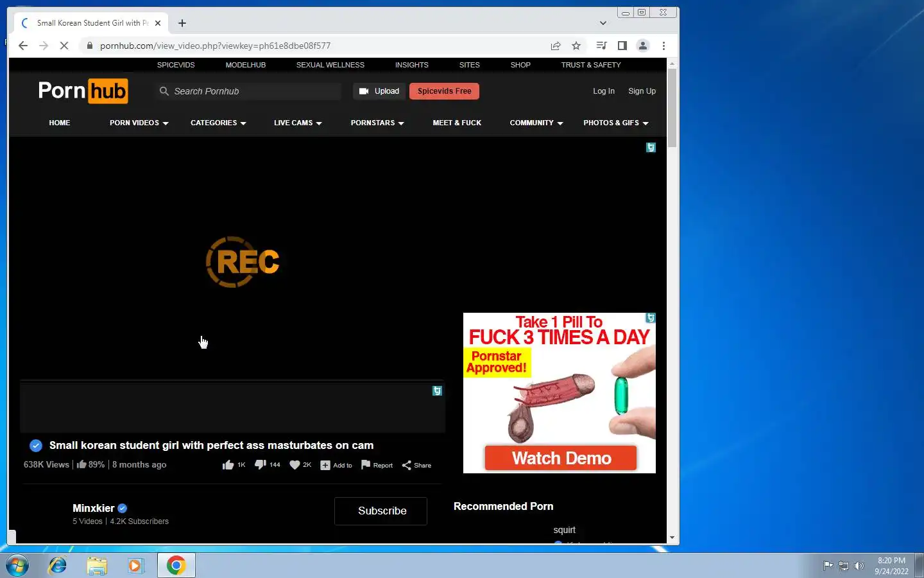The width and height of the screenshot is (924, 578).
Task: Open the TRUST & SAFETY top link
Action: (x=591, y=65)
